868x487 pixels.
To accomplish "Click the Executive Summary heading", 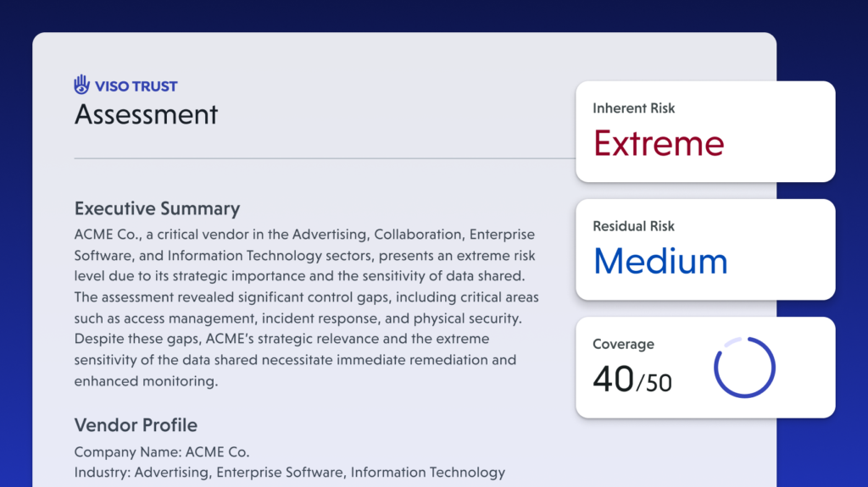I will point(157,208).
